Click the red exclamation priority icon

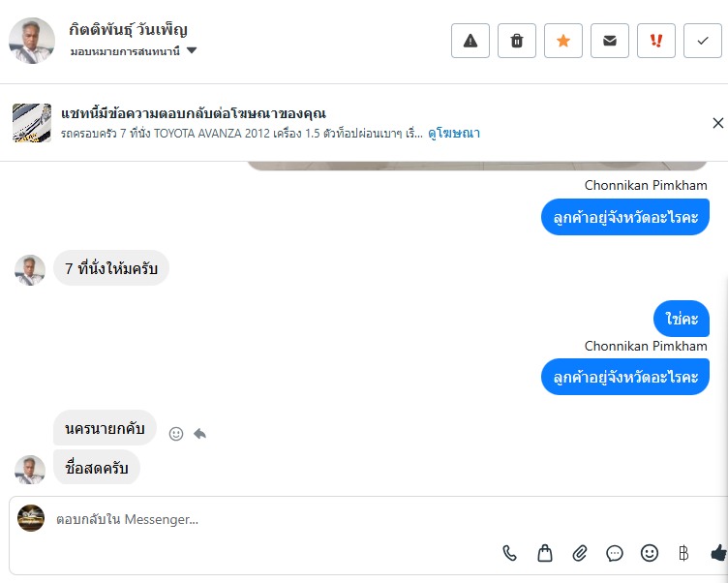coord(656,41)
